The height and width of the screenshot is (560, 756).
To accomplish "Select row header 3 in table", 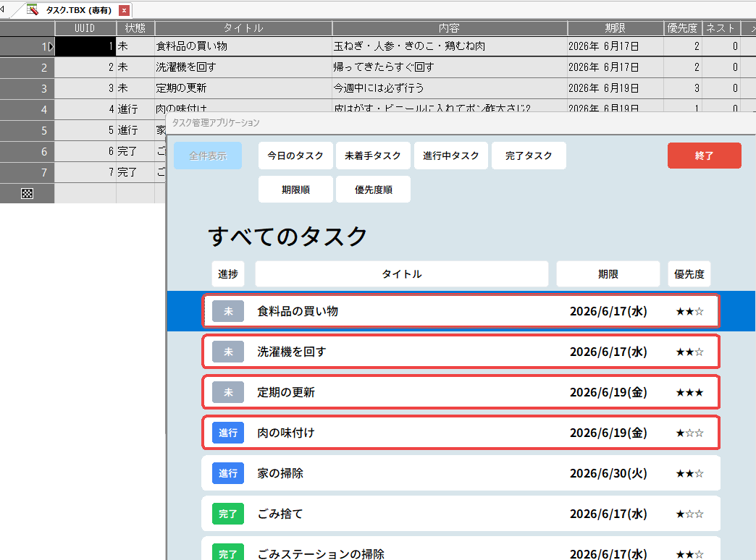I will (x=27, y=88).
